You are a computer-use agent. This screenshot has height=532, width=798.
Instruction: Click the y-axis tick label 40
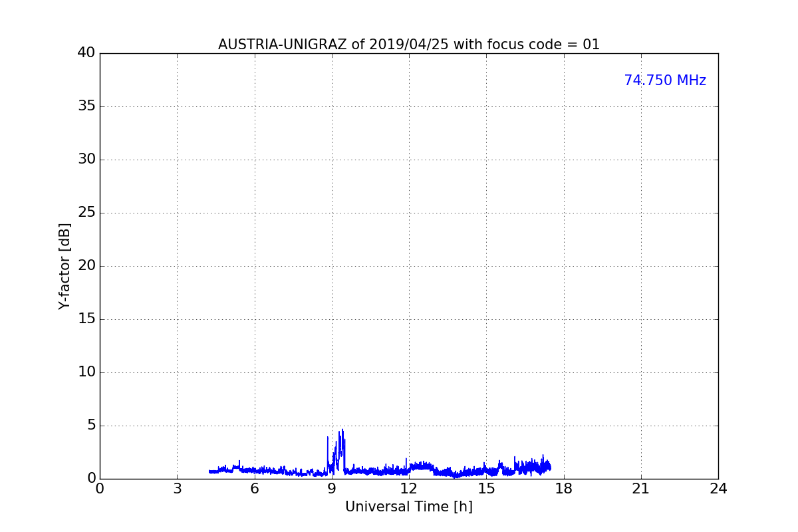tap(86, 53)
